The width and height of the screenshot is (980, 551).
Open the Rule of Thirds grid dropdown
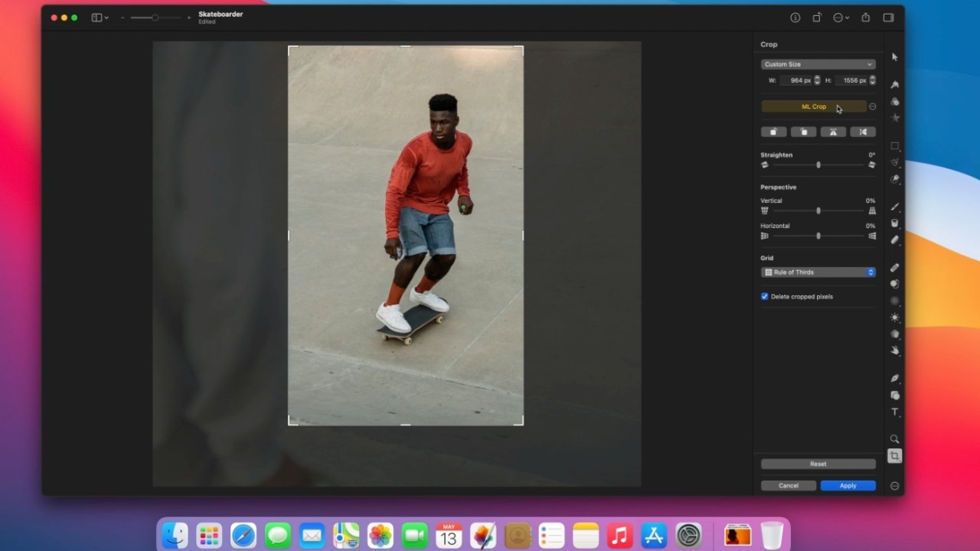pyautogui.click(x=818, y=272)
